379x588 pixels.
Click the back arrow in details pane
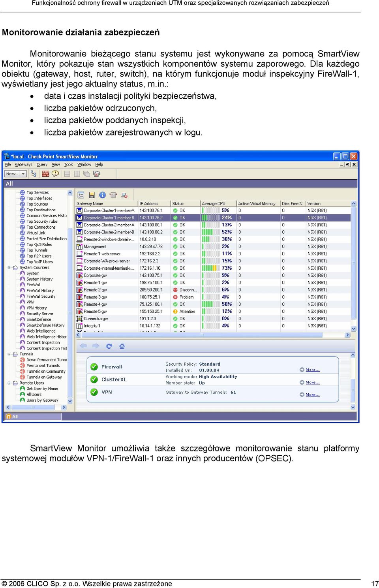click(x=83, y=346)
